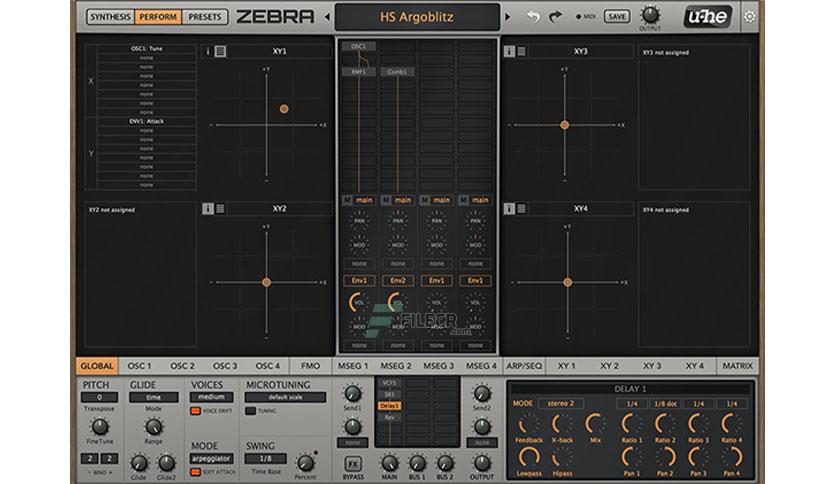Advance to the next preset with right arrow
Screen dimensions: 836x484
(508, 17)
